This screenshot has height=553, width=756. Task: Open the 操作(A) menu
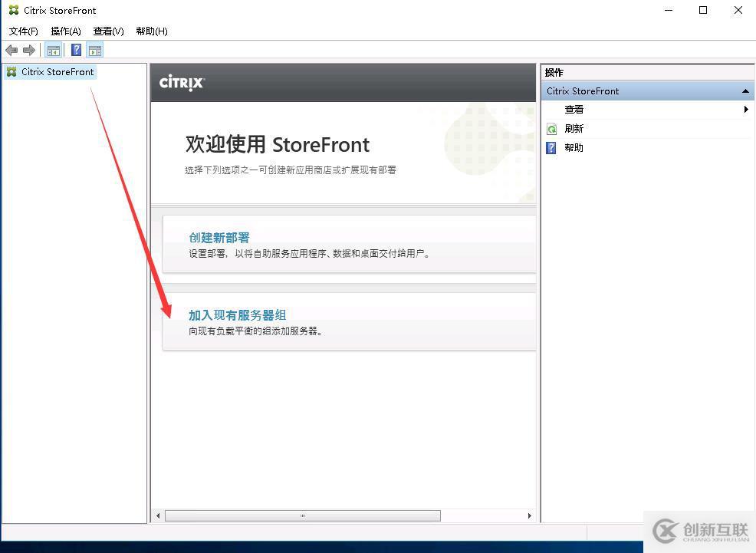(66, 31)
